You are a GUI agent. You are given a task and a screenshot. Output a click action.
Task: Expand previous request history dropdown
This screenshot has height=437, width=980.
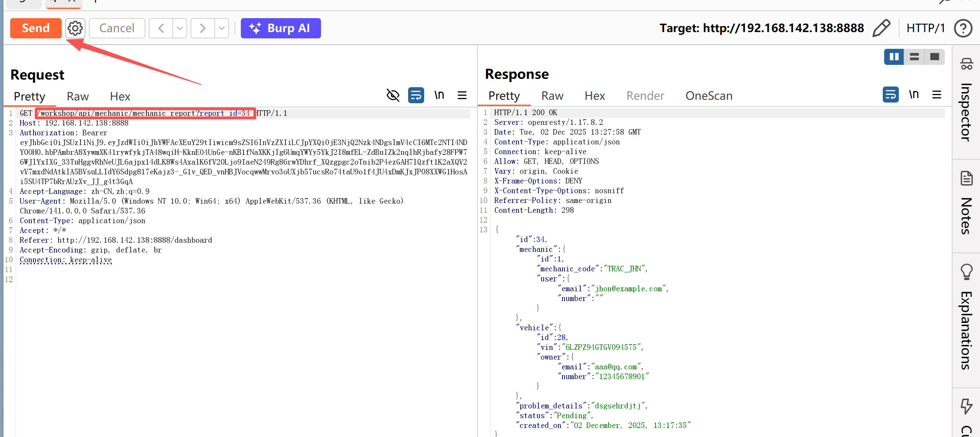(x=180, y=28)
